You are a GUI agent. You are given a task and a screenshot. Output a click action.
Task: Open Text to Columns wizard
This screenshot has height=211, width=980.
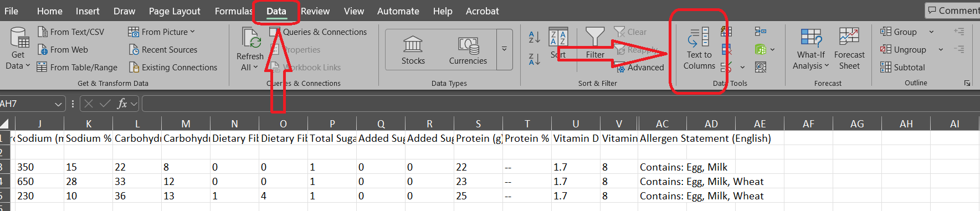699,49
